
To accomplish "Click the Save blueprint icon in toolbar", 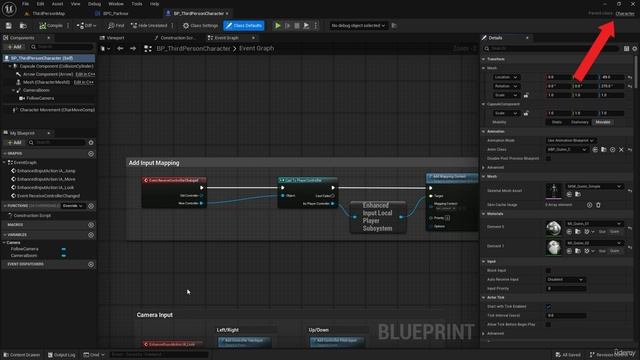I will (x=9, y=26).
